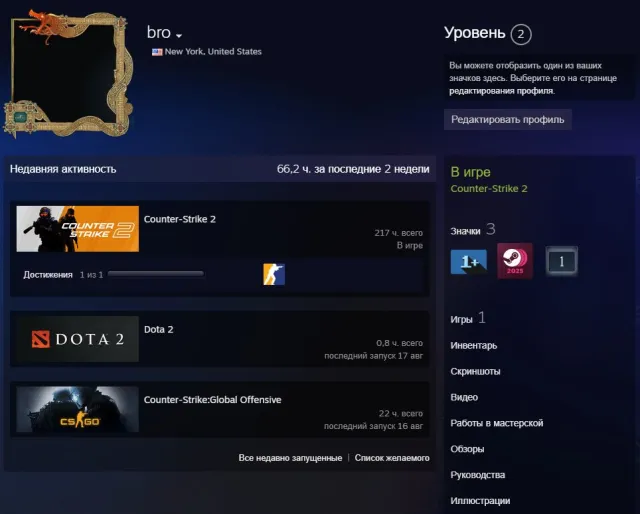The width and height of the screenshot is (640, 514).
Task: Open the blue 1+ badge icon
Action: click(469, 261)
